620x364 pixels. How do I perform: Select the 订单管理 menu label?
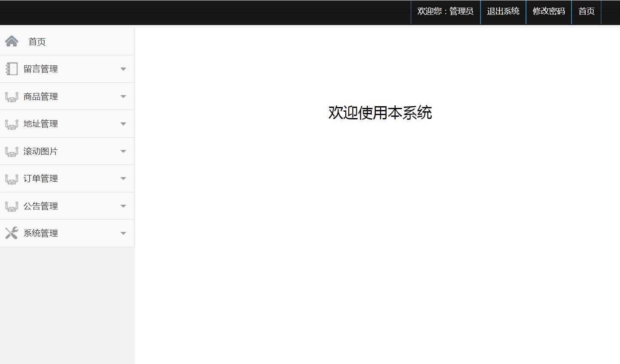click(40, 178)
